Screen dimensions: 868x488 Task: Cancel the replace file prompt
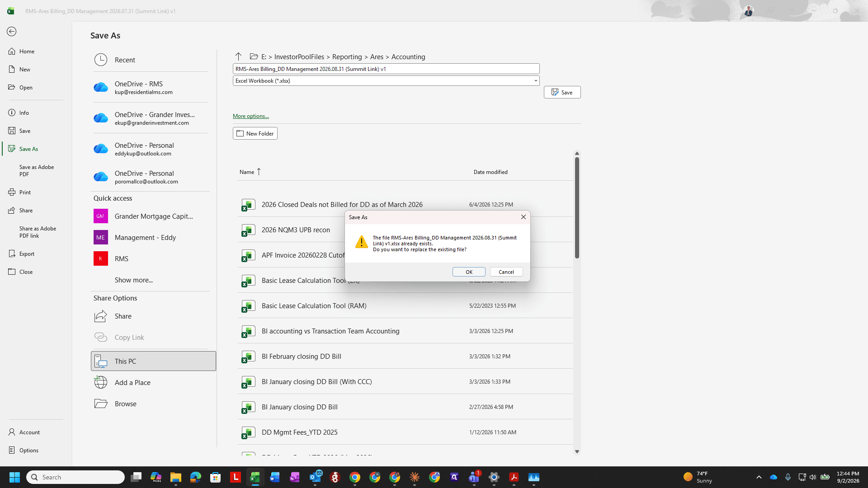(x=506, y=272)
